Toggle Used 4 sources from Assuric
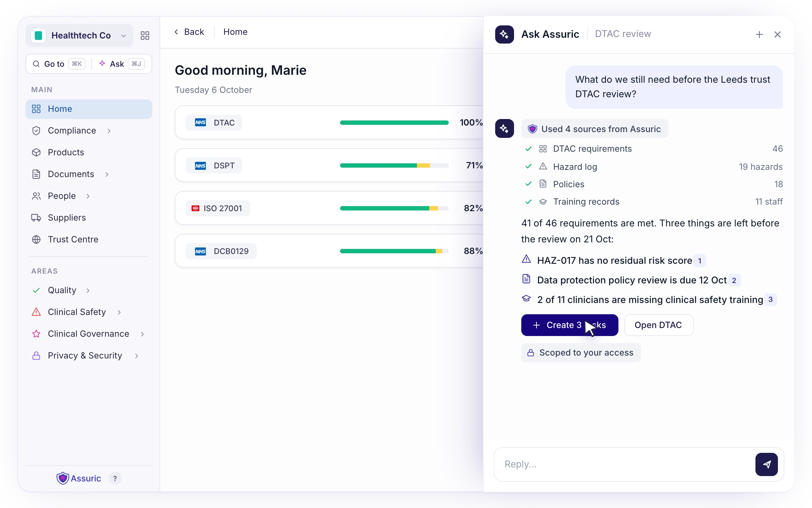This screenshot has height=508, width=812. 594,129
